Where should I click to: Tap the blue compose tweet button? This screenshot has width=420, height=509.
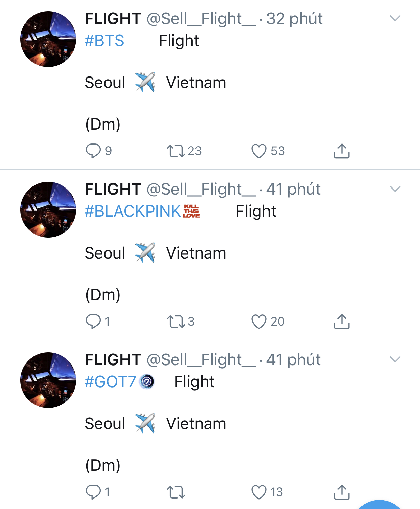379,506
